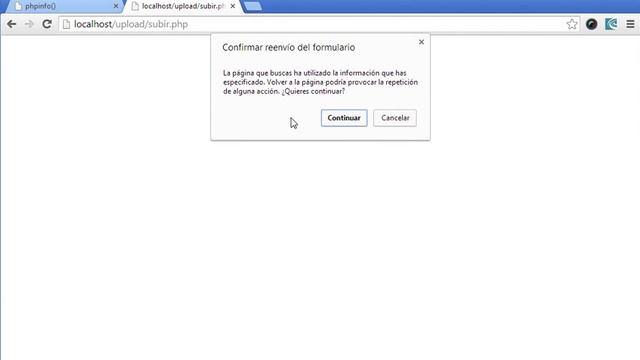Click Continuar to resend the form

(344, 118)
